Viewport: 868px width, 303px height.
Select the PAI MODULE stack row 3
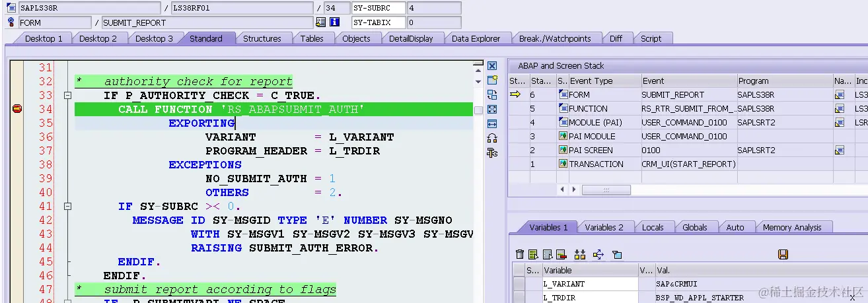pyautogui.click(x=687, y=137)
